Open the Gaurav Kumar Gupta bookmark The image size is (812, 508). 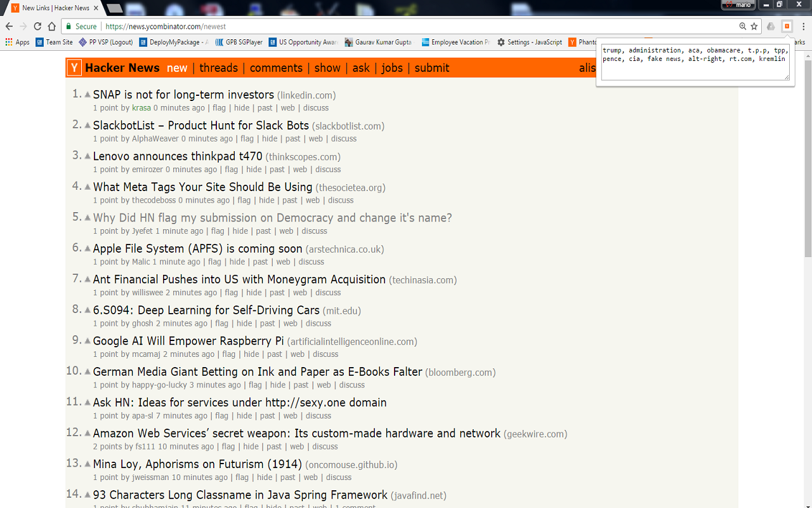378,42
